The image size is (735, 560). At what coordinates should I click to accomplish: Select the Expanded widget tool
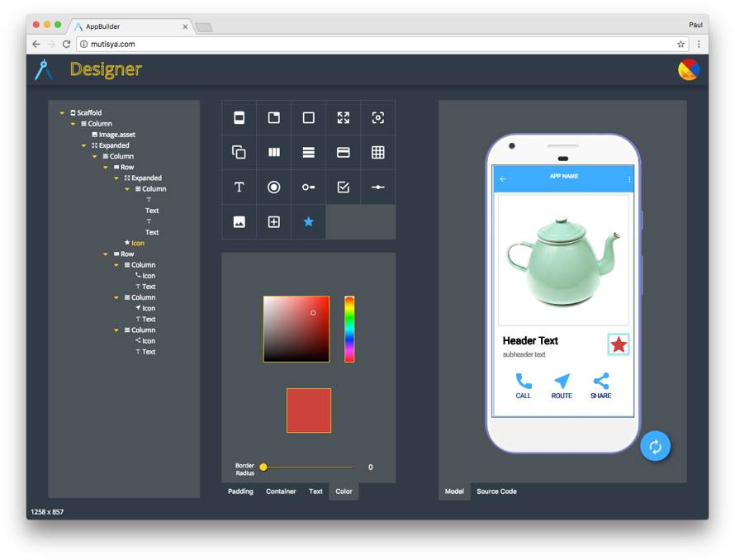343,117
